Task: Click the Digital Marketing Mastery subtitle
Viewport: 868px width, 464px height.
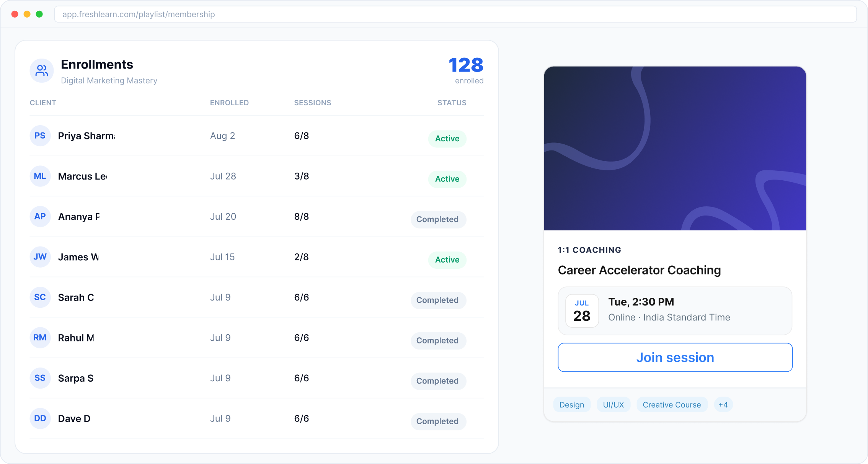Action: pyautogui.click(x=109, y=80)
